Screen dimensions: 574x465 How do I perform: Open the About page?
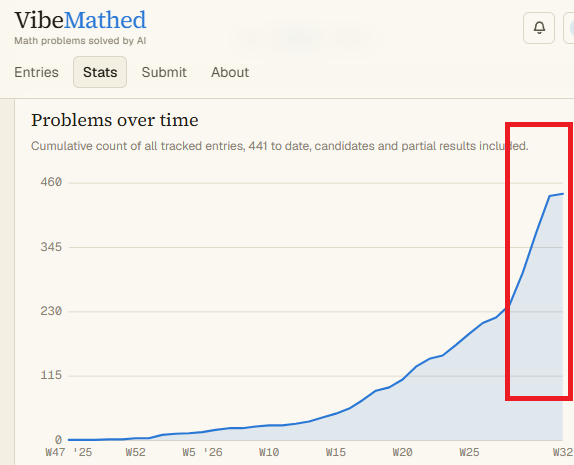[230, 72]
